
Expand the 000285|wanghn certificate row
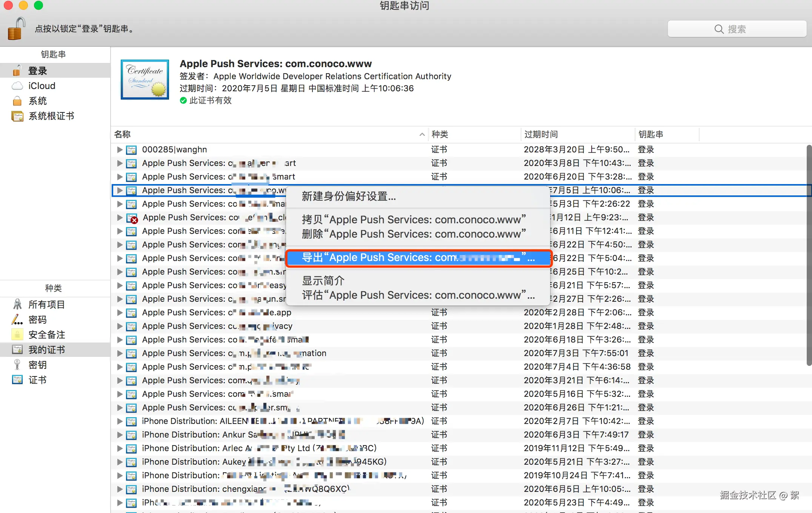120,150
